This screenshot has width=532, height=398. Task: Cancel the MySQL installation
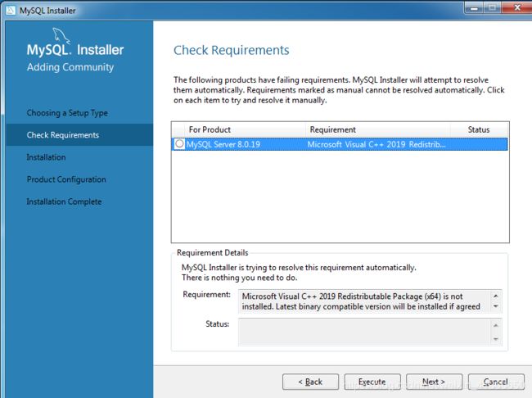[496, 382]
